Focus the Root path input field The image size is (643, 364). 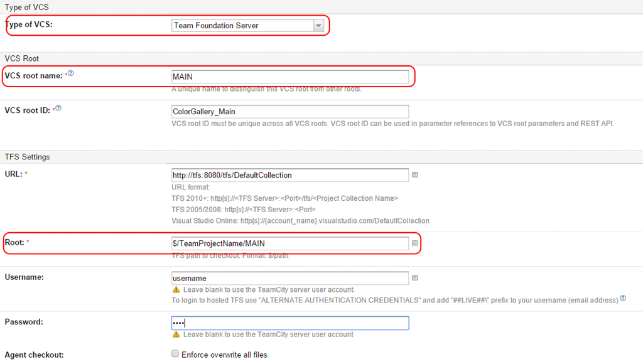coord(290,244)
